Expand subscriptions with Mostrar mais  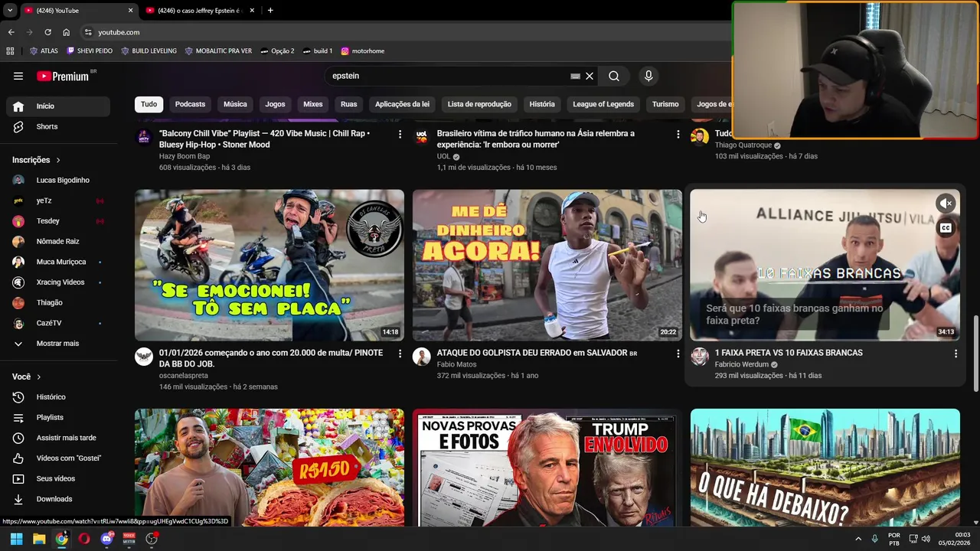pos(58,344)
